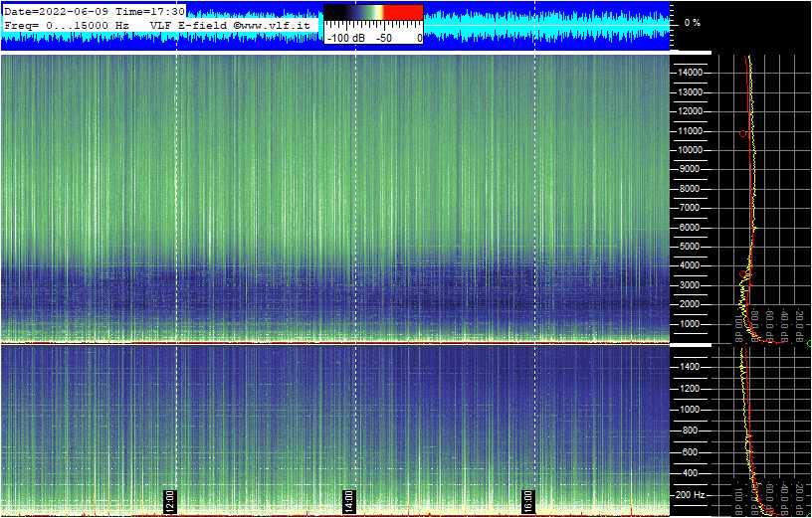The image size is (812, 518).
Task: Click the 200 Hz label in the lower panel
Action: pyautogui.click(x=690, y=494)
